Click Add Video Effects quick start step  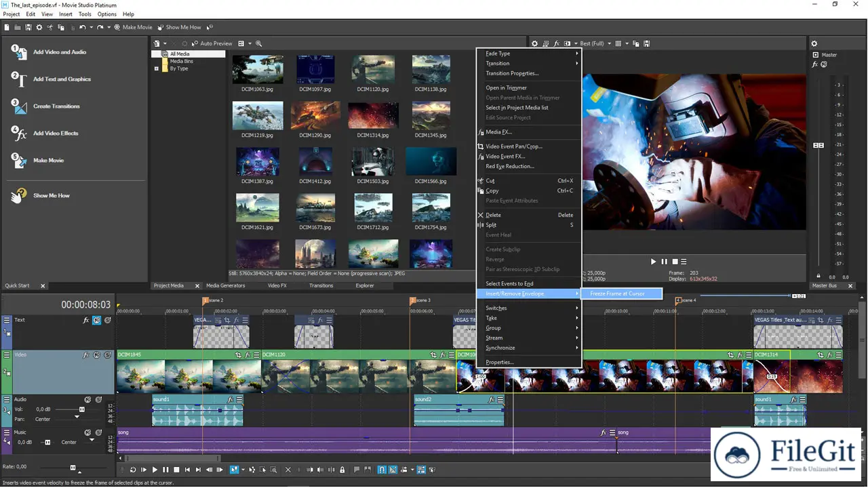click(x=45, y=133)
